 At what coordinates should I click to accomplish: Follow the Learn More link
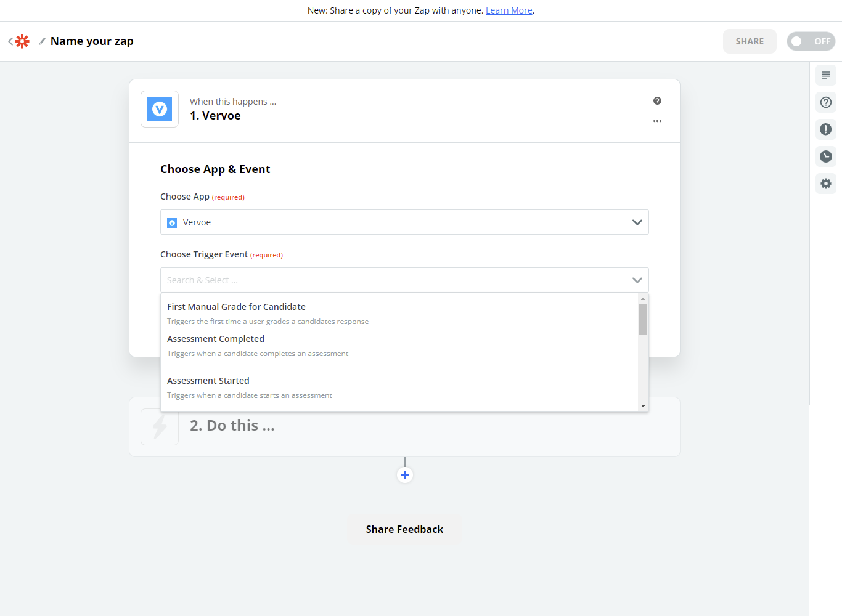point(509,10)
